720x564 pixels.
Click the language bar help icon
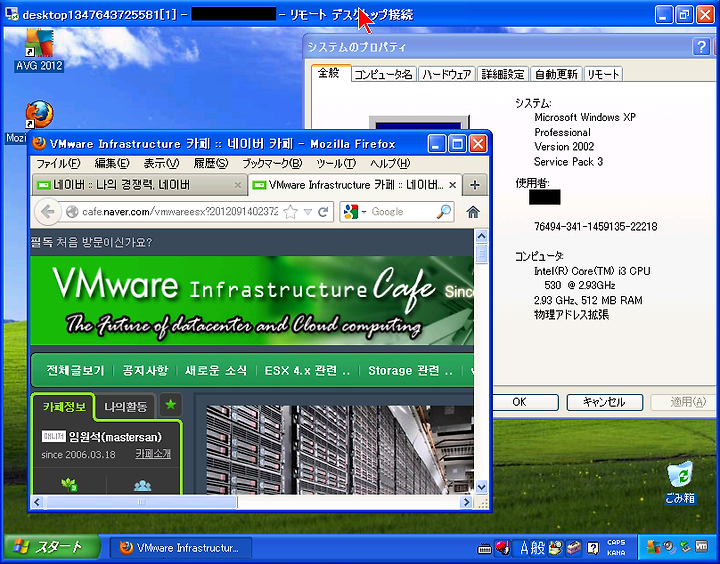pyautogui.click(x=593, y=548)
